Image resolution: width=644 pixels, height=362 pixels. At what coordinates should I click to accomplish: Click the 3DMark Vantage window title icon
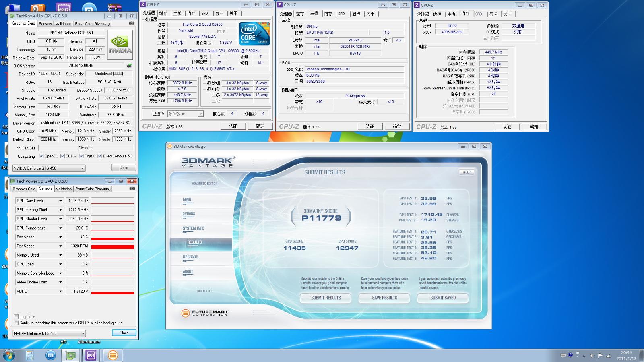click(170, 146)
